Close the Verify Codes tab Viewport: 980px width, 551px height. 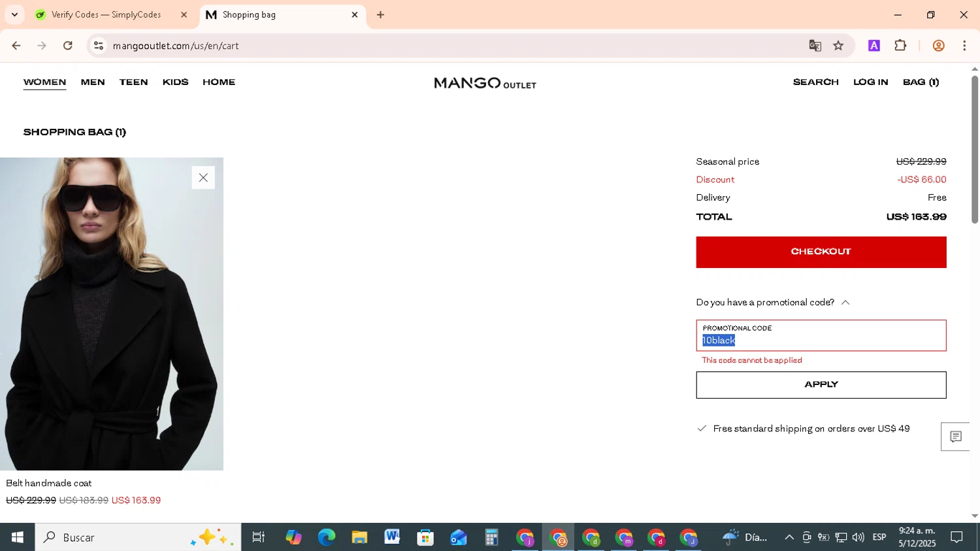184,14
